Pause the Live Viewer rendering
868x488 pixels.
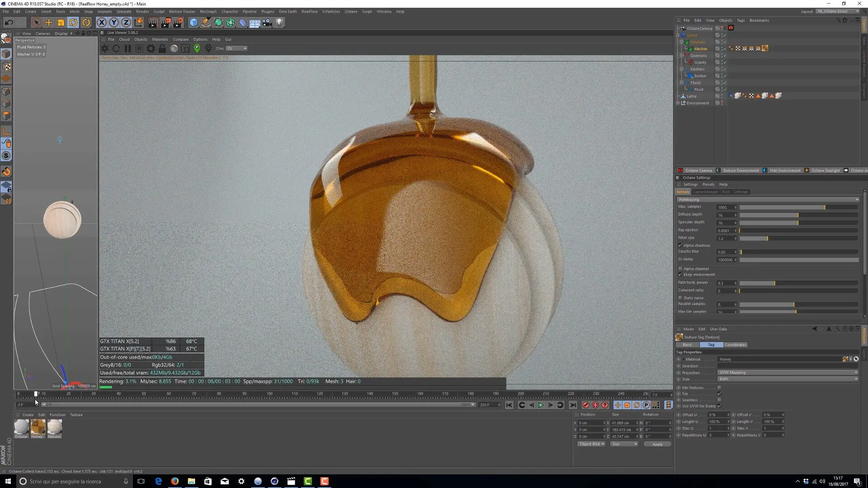click(x=127, y=48)
